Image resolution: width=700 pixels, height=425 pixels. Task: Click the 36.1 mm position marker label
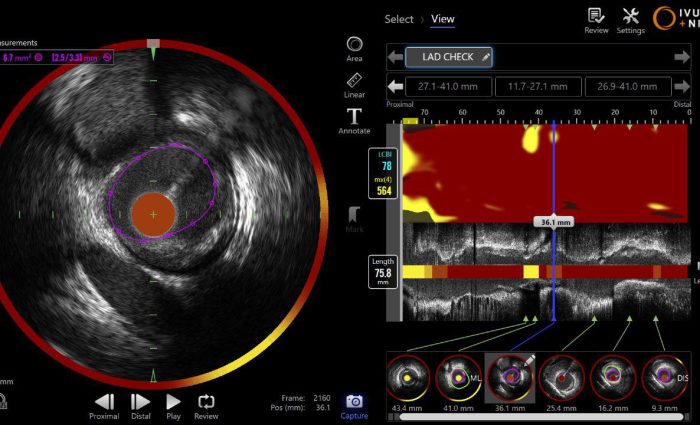click(x=552, y=222)
